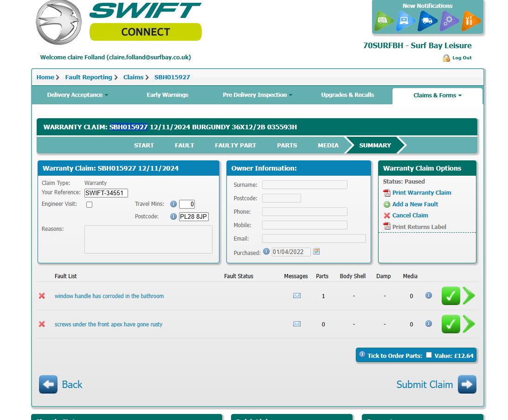Screen dimensions: 508x420
Task: Show Postcode info icon in claim panel
Action: [x=174, y=216]
